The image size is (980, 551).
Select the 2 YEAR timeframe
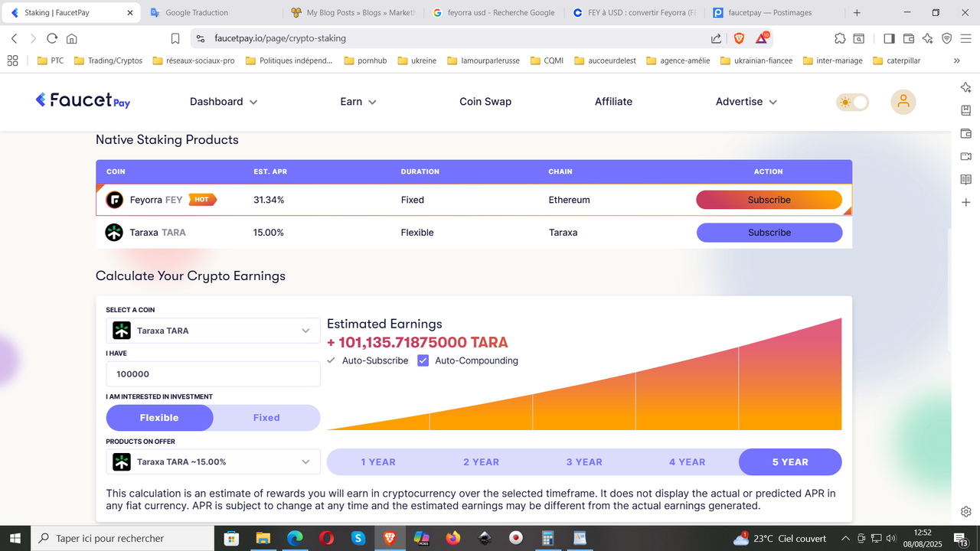coord(481,462)
